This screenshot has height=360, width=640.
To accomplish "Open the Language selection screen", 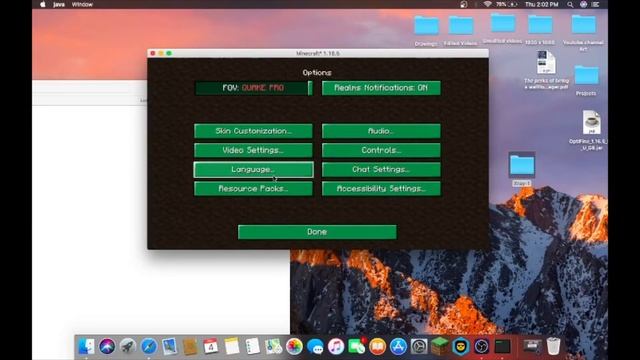I will tap(253, 169).
